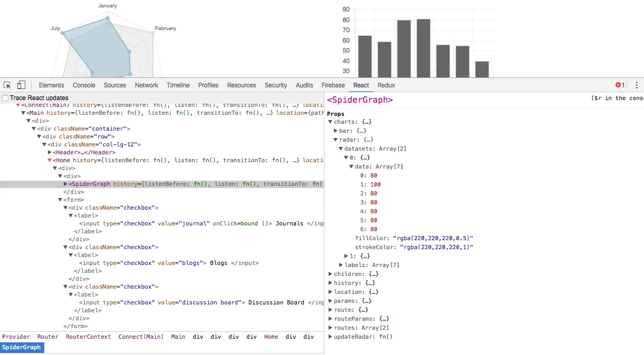Open the Resources tab
Image resolution: width=644 pixels, height=355 pixels.
point(242,85)
